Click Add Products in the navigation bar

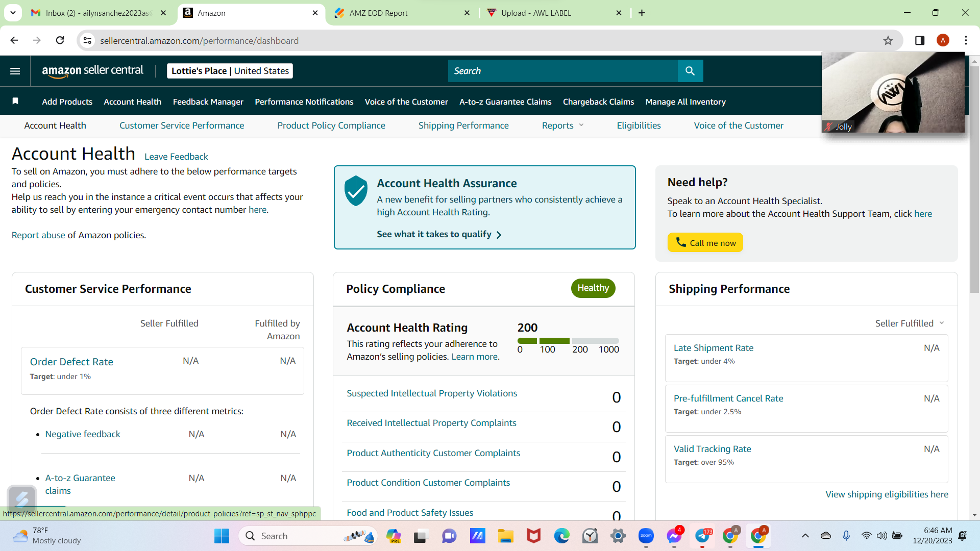[67, 102]
